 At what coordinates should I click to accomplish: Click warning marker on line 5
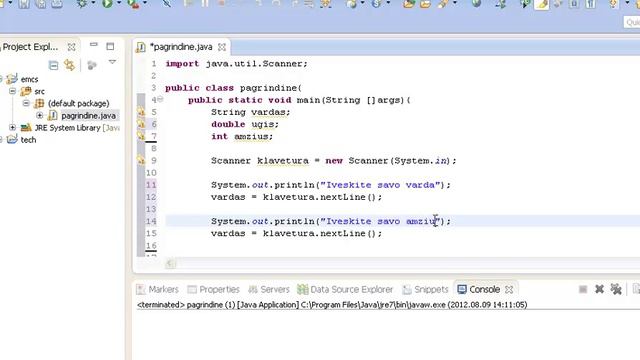coord(141,111)
